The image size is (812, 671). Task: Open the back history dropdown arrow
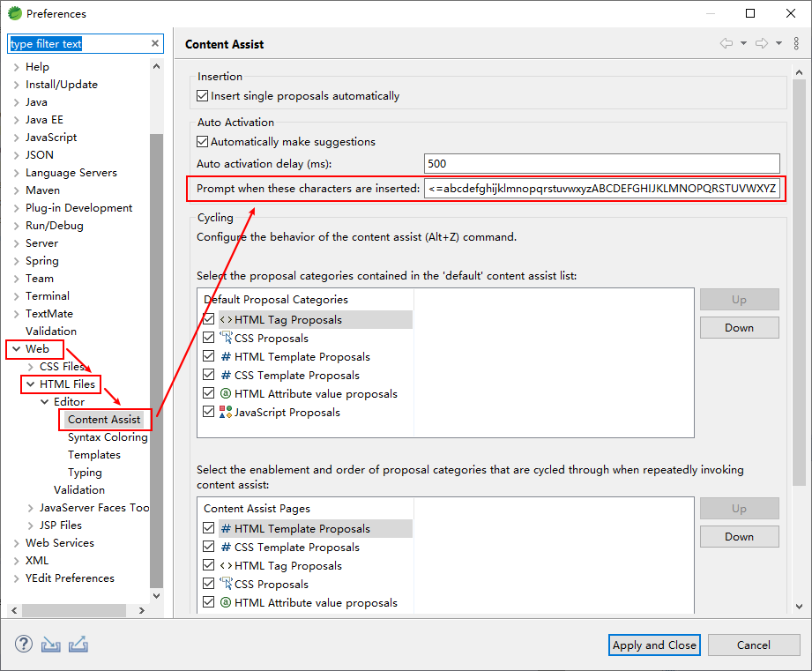(x=743, y=43)
